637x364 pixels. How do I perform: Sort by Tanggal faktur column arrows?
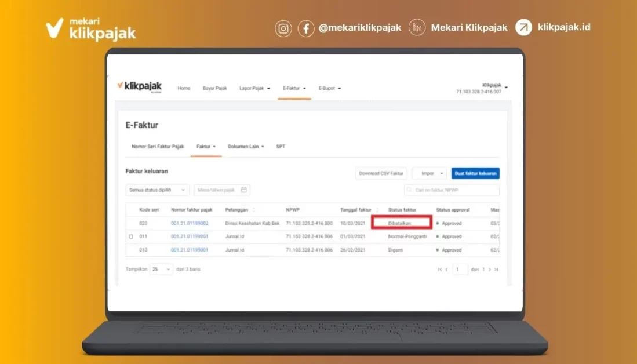point(377,210)
